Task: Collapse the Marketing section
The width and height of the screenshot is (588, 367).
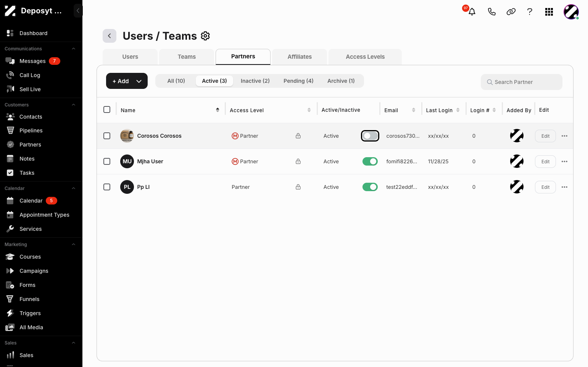Action: 74,245
